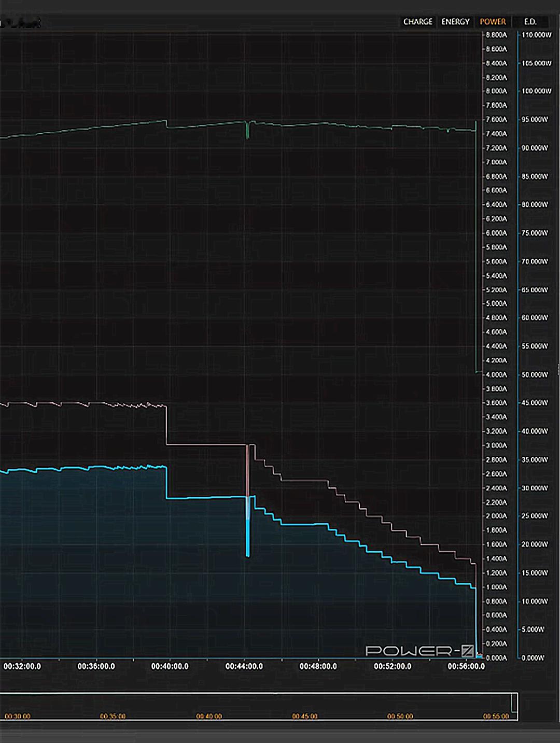The height and width of the screenshot is (743, 560).
Task: Click the 6.000A current axis label
Action: tap(497, 233)
